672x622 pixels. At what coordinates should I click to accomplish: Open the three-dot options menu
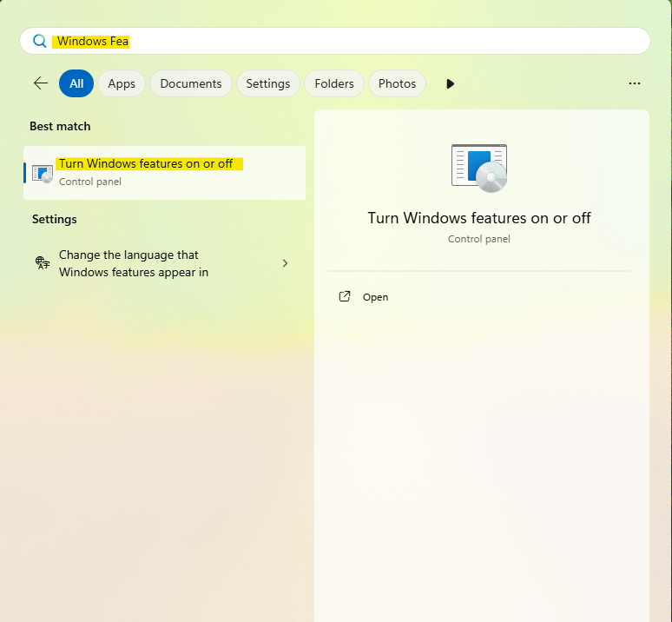click(x=635, y=83)
